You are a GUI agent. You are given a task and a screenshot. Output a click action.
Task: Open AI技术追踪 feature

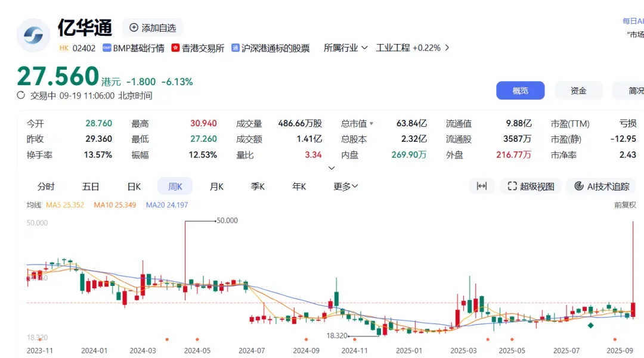click(x=601, y=186)
